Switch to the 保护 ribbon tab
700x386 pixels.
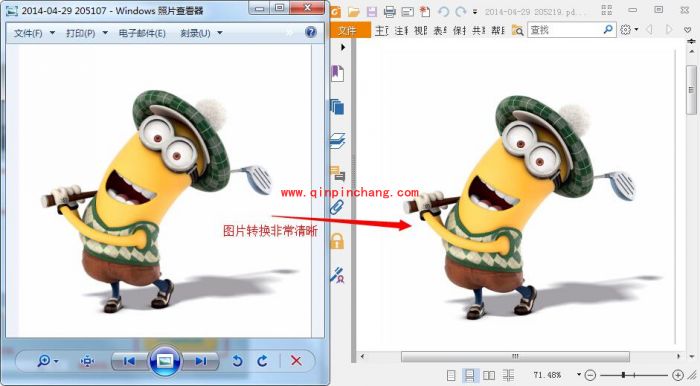(459, 30)
